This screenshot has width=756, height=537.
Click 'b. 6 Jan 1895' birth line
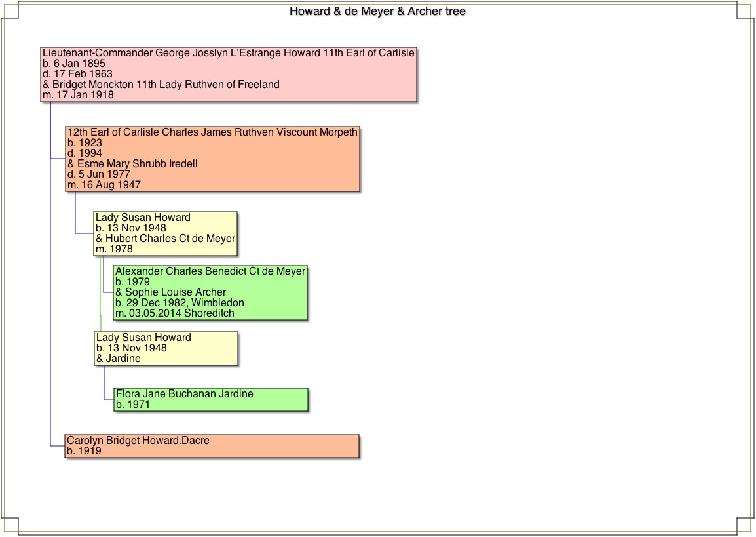[x=74, y=64]
